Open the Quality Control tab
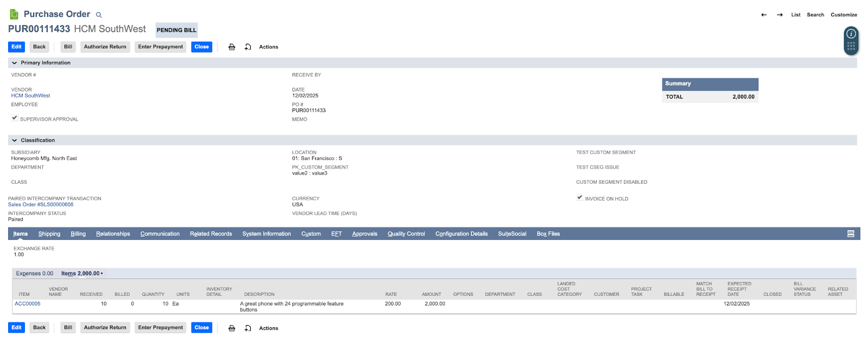This screenshot has height=350, width=868. (x=406, y=234)
